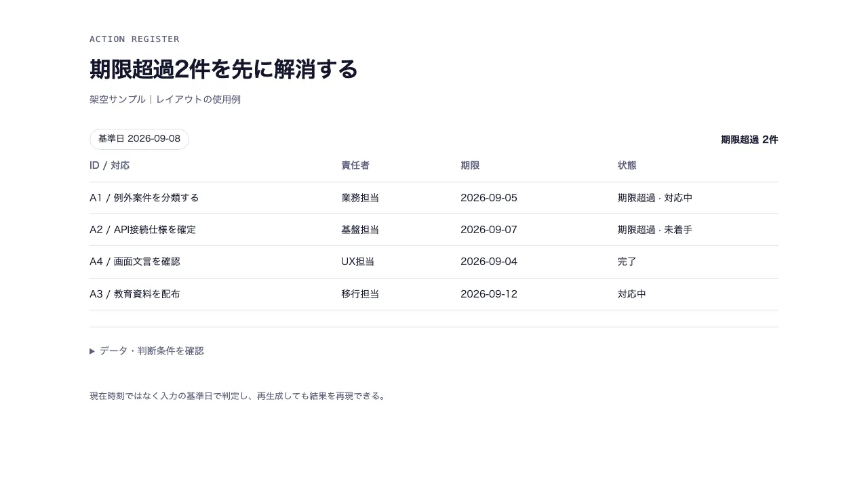Click the 完了 status cell

(x=627, y=262)
